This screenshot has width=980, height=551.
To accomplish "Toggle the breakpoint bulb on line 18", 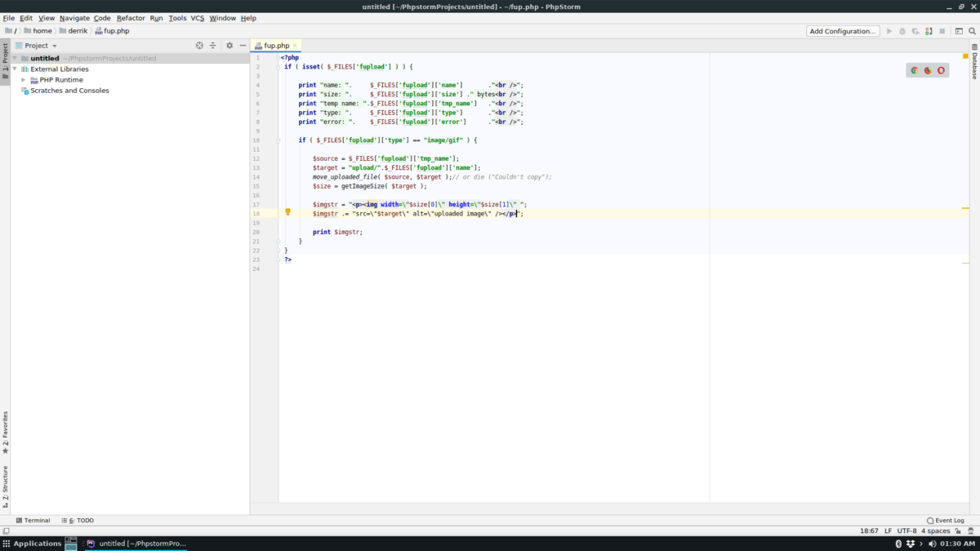I will click(x=288, y=213).
